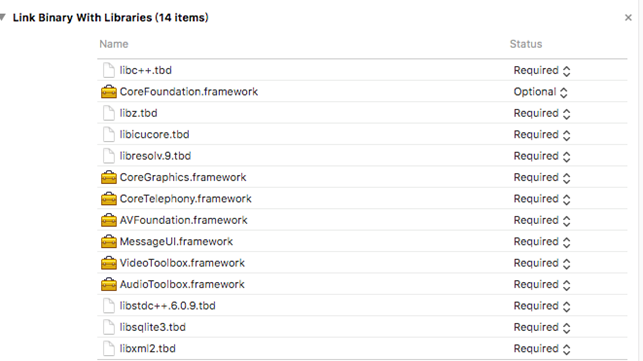643x361 pixels.
Task: Select the libicucore.tbd library name
Action: (154, 134)
